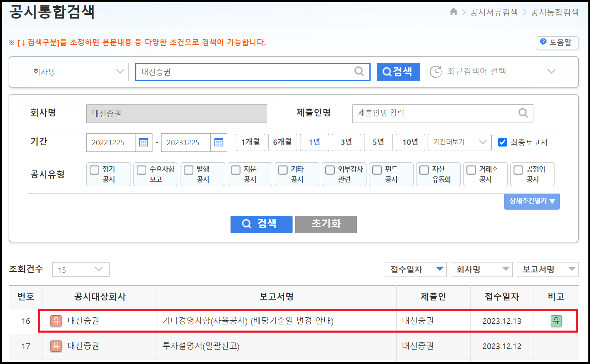590x364 pixels.
Task: Select the 6개월 period button
Action: click(283, 142)
